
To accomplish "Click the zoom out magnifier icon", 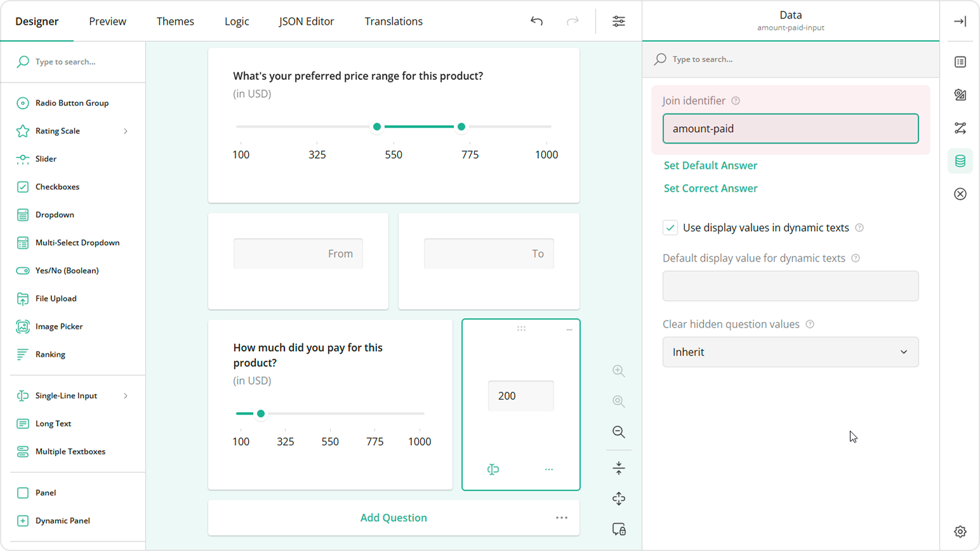I will [x=618, y=432].
